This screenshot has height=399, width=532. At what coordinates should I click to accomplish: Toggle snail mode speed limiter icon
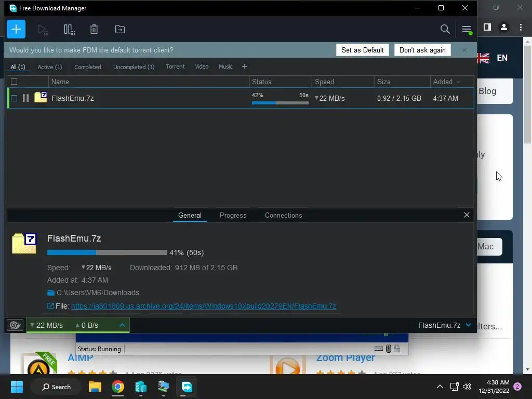pos(15,325)
